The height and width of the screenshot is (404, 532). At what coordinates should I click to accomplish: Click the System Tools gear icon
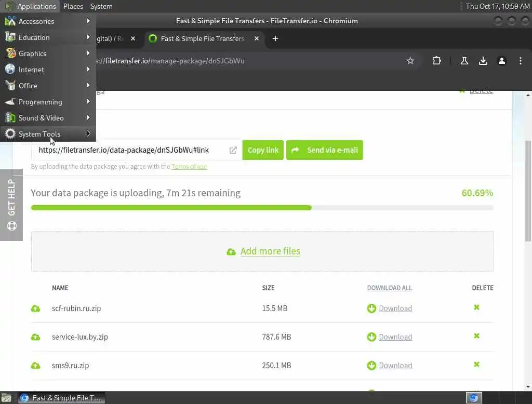pyautogui.click(x=10, y=133)
